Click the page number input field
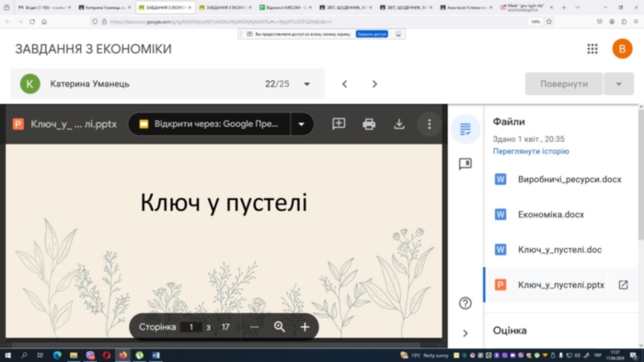 coord(191,327)
